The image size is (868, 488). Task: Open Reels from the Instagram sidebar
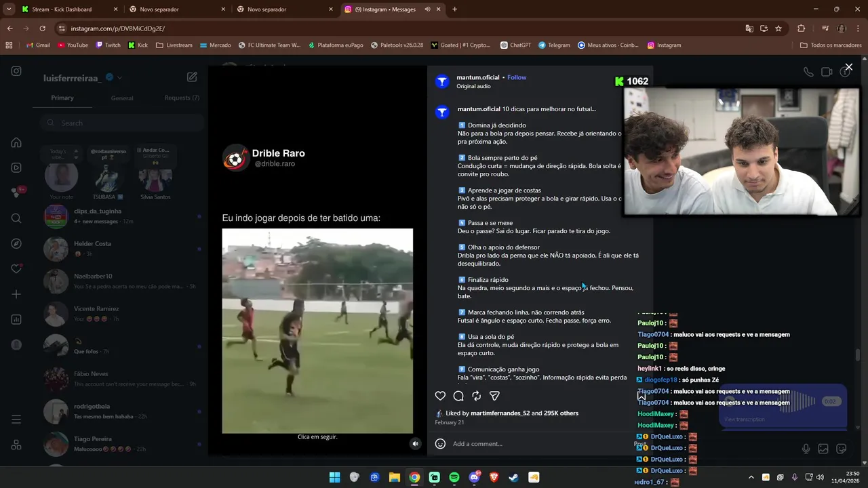[16, 167]
